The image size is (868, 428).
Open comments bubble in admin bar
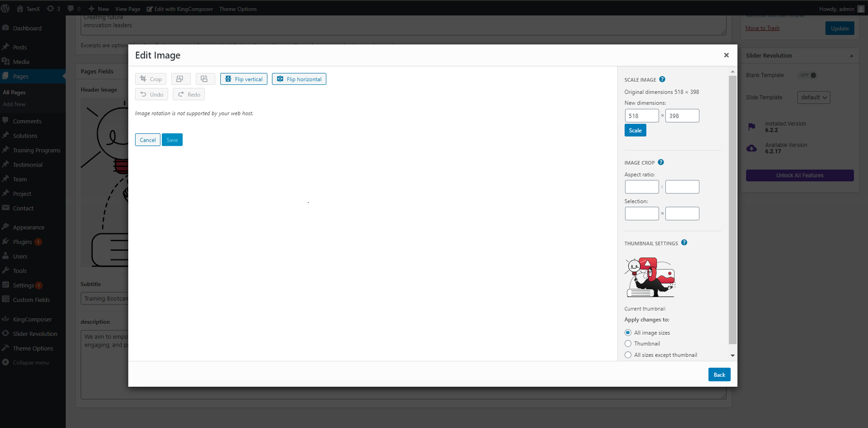(74, 9)
